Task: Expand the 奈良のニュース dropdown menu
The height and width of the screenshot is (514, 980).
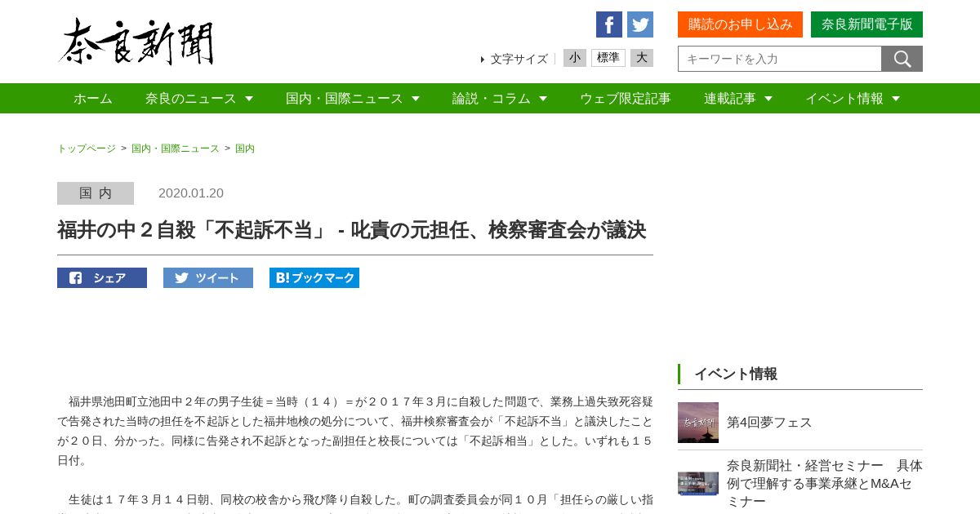Action: [199, 98]
